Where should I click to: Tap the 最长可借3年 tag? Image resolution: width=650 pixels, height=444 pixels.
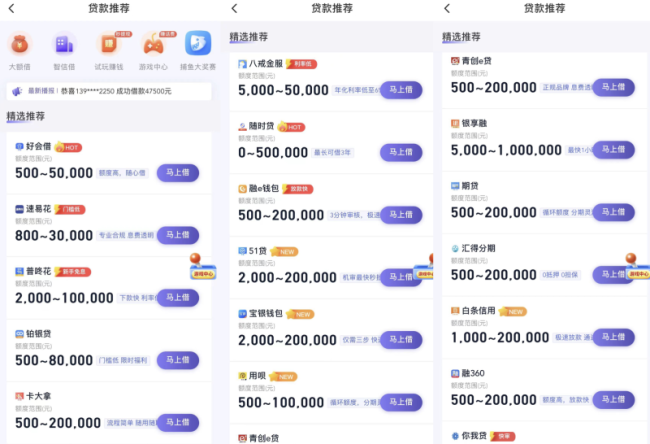[332, 153]
